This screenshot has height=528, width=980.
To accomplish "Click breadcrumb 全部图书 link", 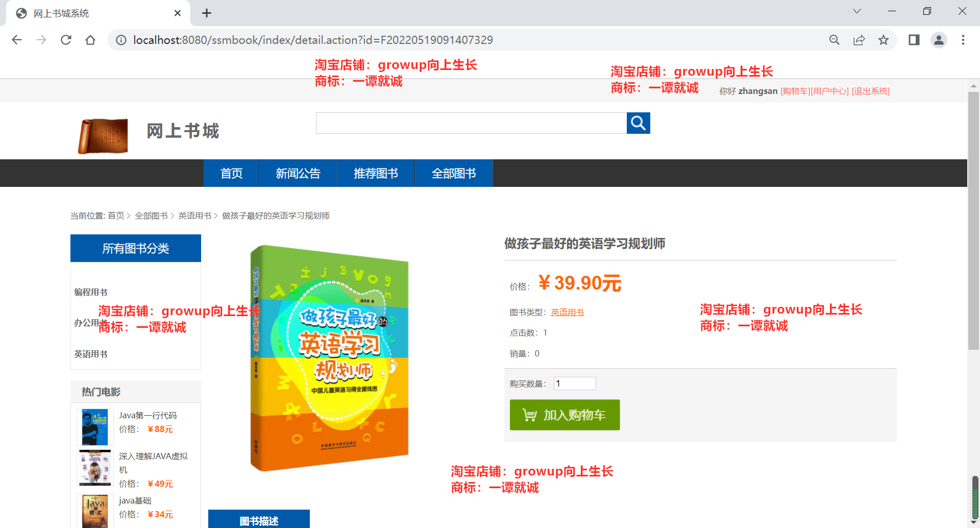I will tap(151, 215).
